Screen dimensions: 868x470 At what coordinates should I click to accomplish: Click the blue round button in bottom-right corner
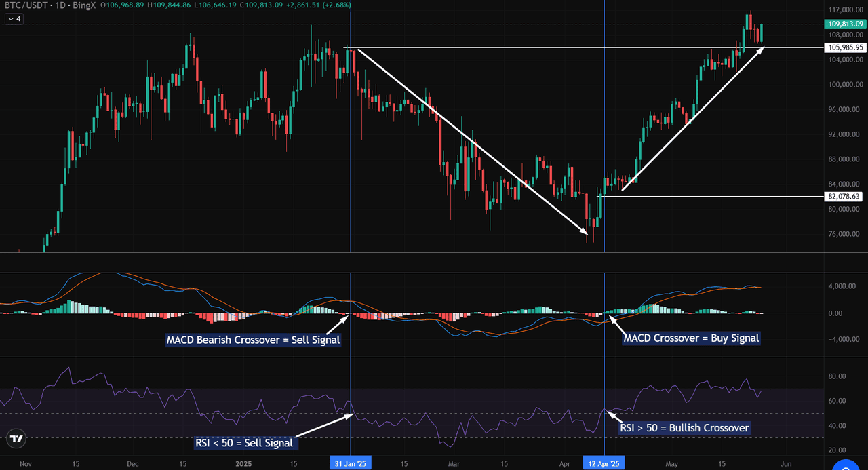click(846, 464)
